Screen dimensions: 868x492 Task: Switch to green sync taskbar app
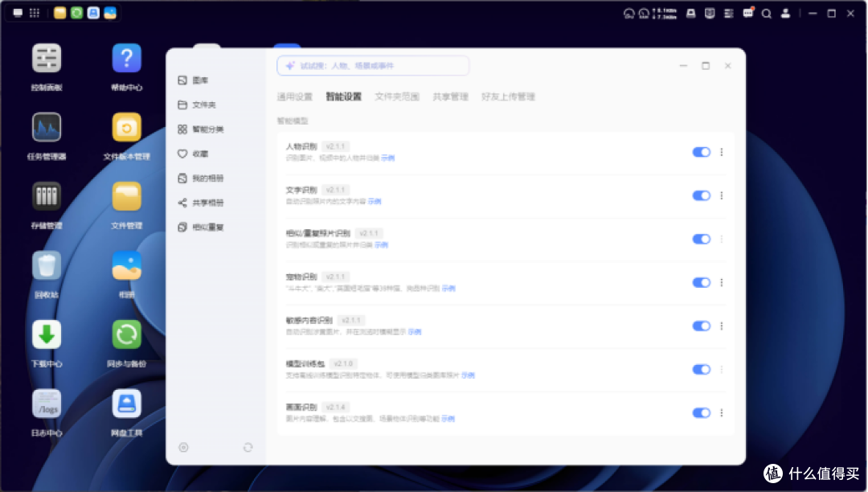(77, 13)
